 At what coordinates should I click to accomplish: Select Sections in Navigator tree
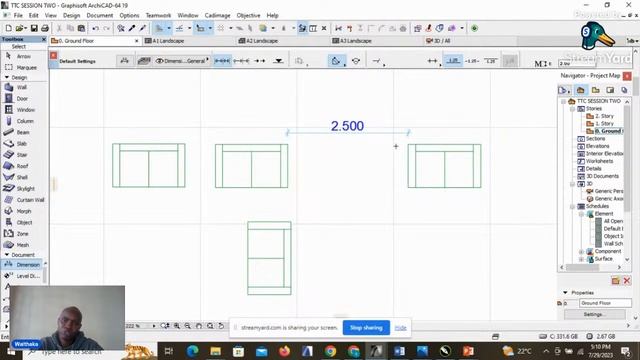click(595, 139)
